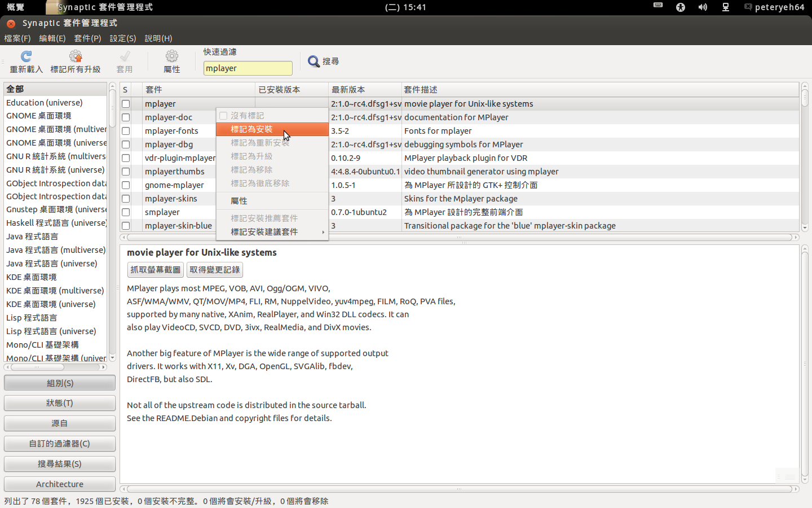Screen dimensions: 812x508
Task: Click the 抓取螢幕截圖 button
Action: 156,270
